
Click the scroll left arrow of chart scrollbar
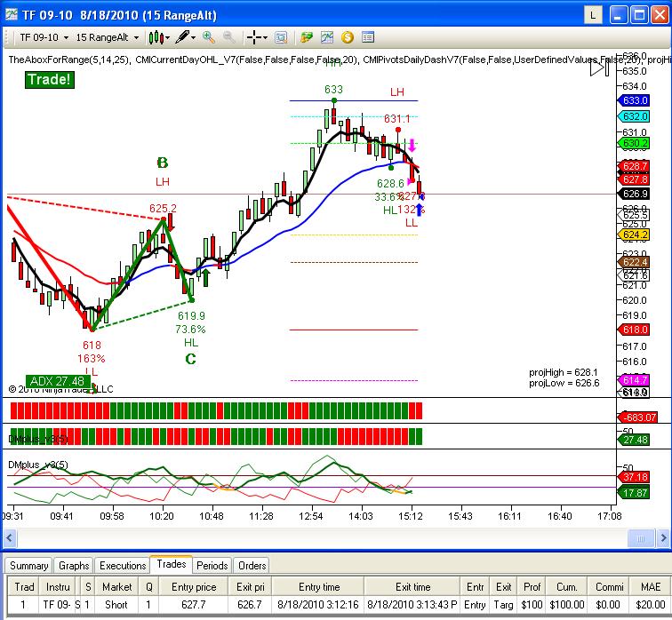tap(10, 537)
